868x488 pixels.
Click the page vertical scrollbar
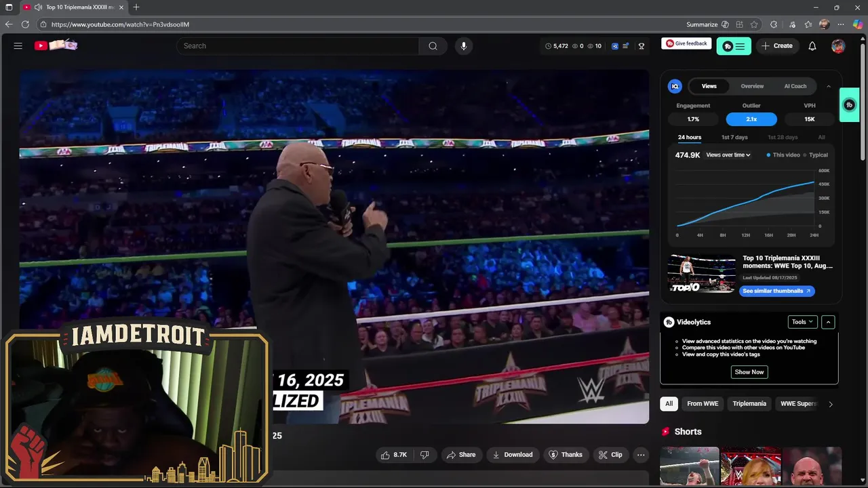(x=863, y=102)
